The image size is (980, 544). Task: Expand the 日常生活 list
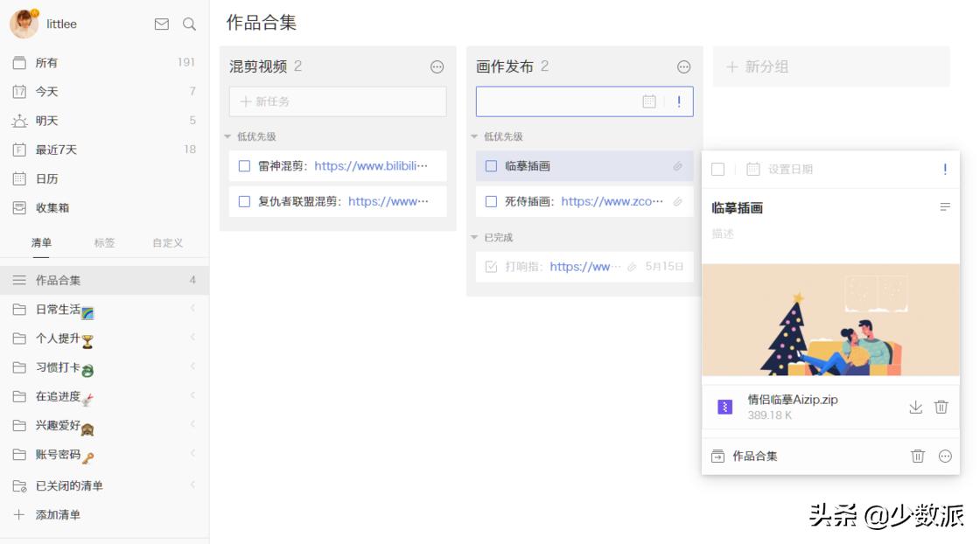[193, 308]
